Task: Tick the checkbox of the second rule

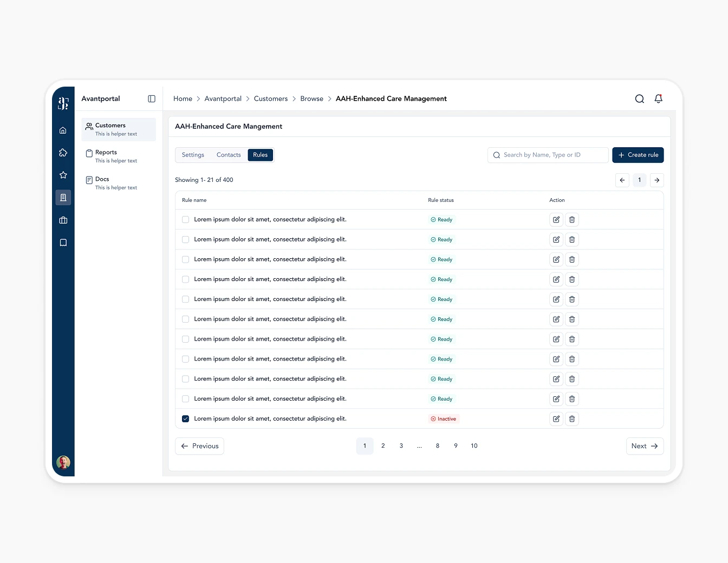Action: click(185, 240)
